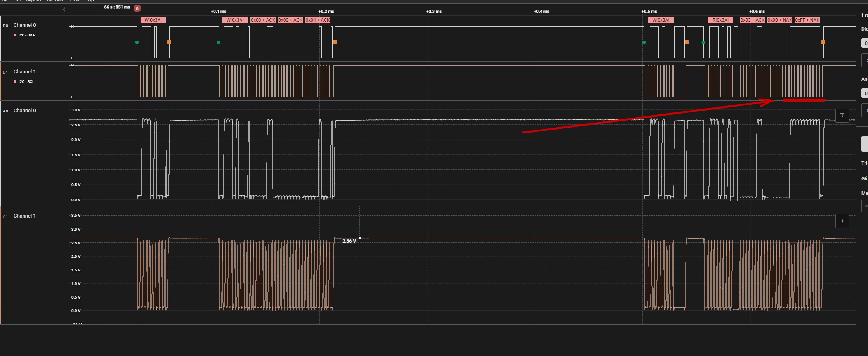The image size is (868, 356).
Task: Auto-scale the analog Channel 1 voltage view
Action: (x=842, y=221)
